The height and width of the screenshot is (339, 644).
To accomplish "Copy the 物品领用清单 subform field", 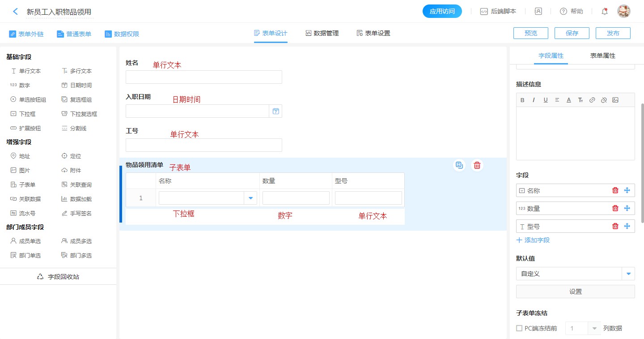I will click(x=459, y=165).
